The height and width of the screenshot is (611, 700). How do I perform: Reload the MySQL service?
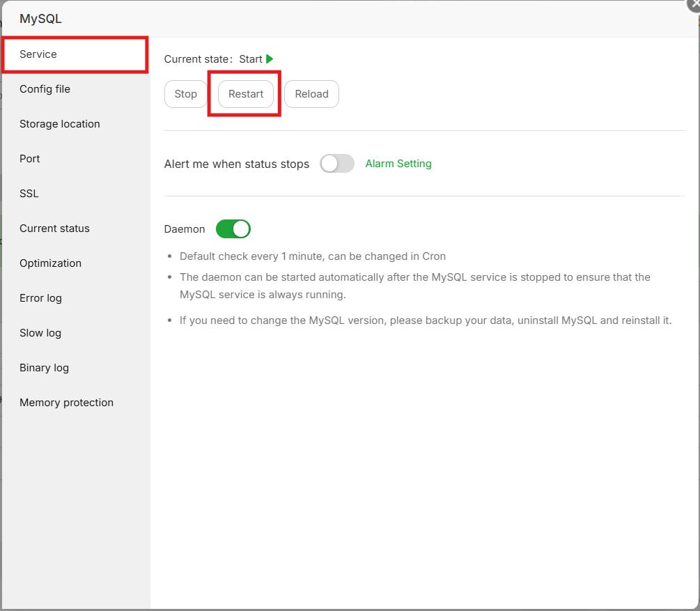311,94
